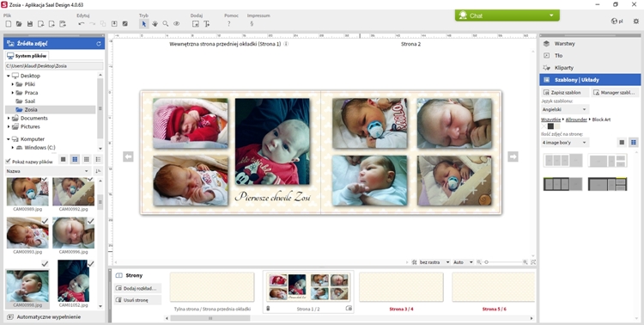The height and width of the screenshot is (325, 644).
Task: Switch to the hand pan tool
Action: point(155,24)
